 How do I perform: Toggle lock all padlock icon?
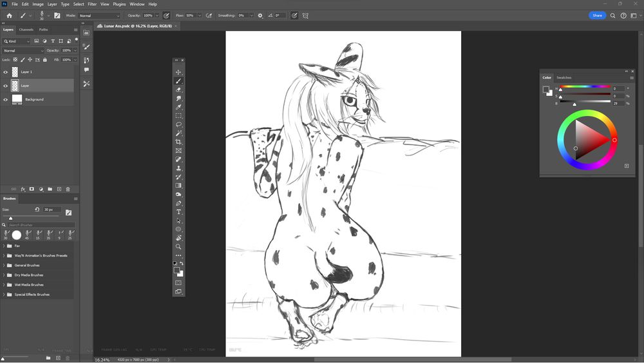tap(45, 59)
